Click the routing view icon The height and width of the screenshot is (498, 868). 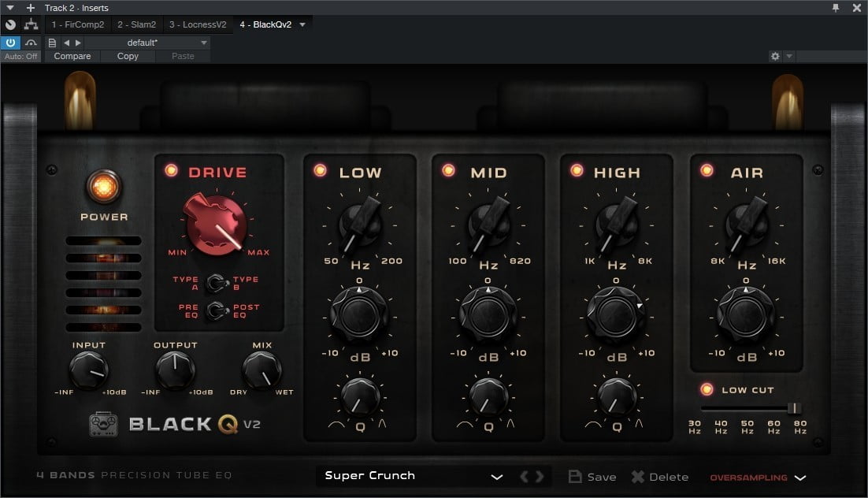pyautogui.click(x=31, y=24)
